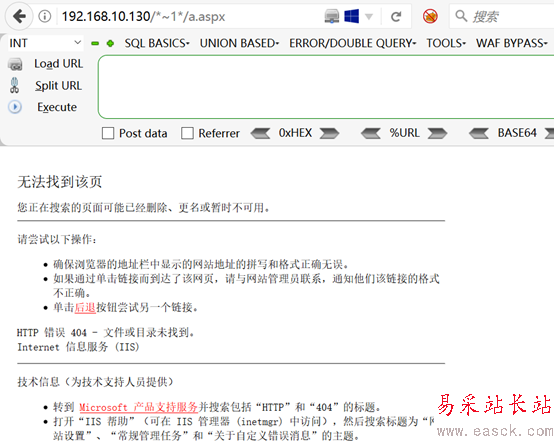Click right arrow after %URL to encode

(x=437, y=133)
